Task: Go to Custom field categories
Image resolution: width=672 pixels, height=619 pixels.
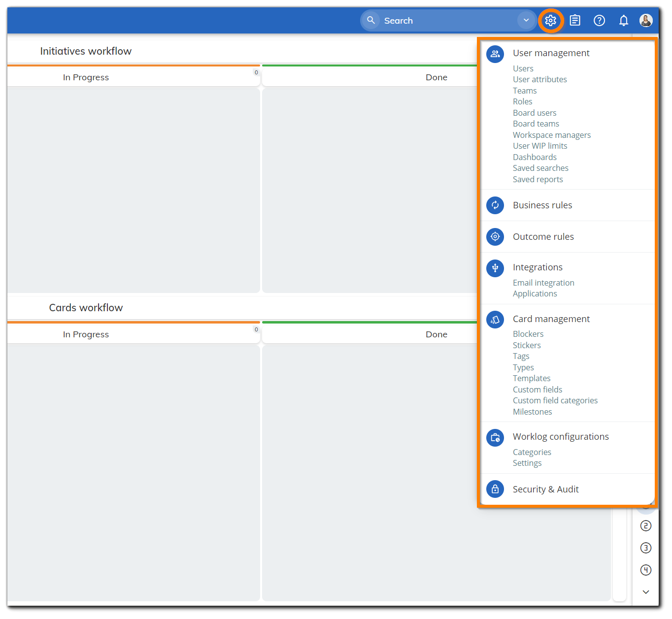Action: [555, 401]
